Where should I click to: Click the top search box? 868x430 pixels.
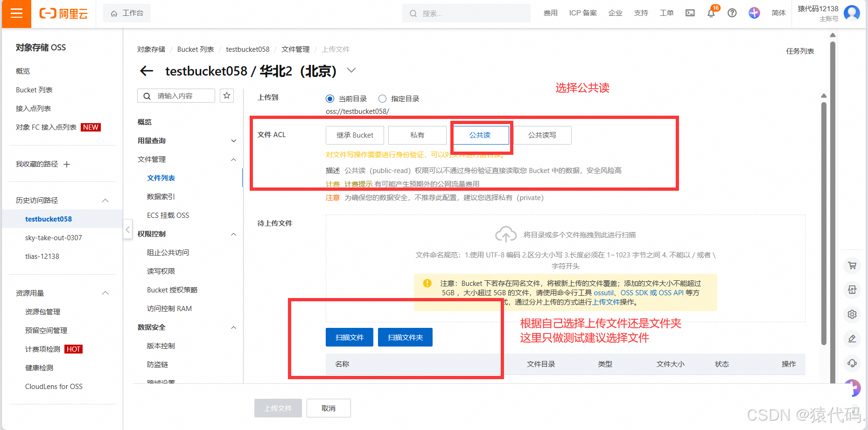point(466,13)
